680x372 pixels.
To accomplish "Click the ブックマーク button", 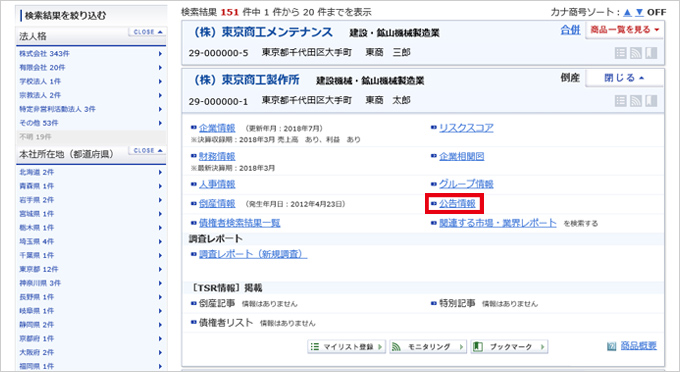I will pyautogui.click(x=509, y=347).
